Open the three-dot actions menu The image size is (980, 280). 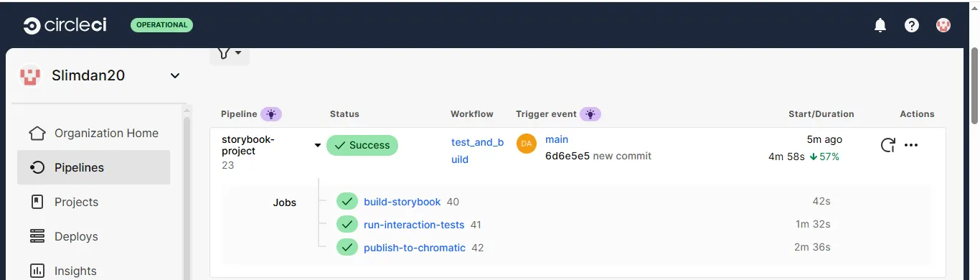[911, 145]
